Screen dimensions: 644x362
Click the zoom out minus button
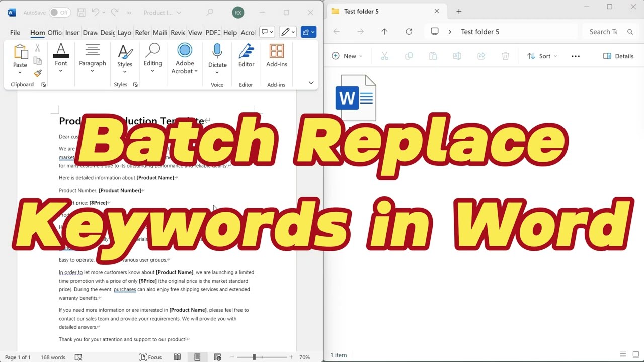pos(232,357)
